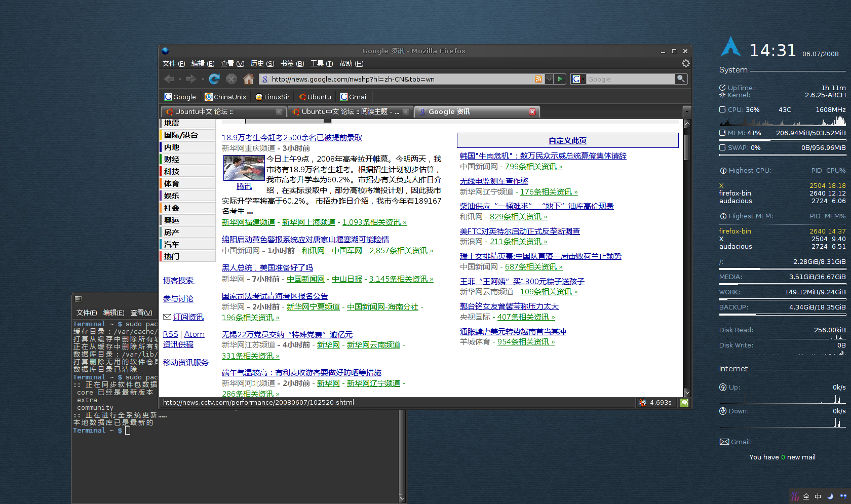Viewport: 851px width, 504px height.
Task: Open the 编辑 menu in Firefox
Action: [x=203, y=63]
